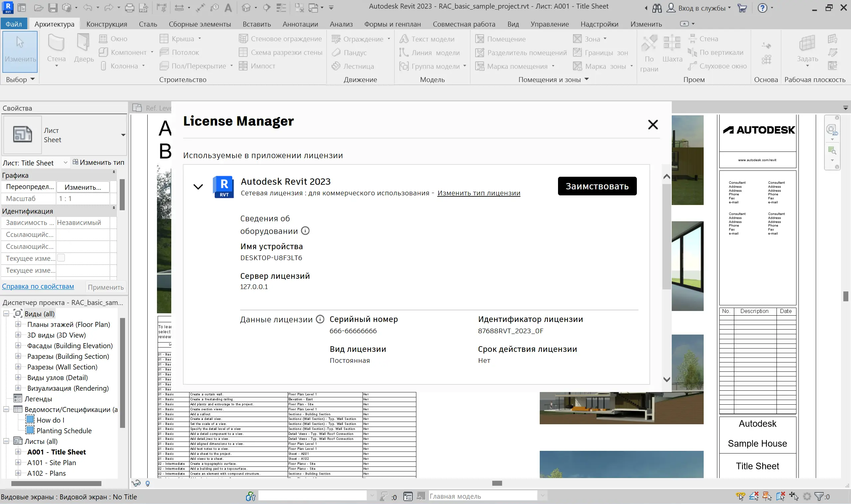Collapse the Графика properties section
The width and height of the screenshot is (851, 504).
[x=114, y=172]
